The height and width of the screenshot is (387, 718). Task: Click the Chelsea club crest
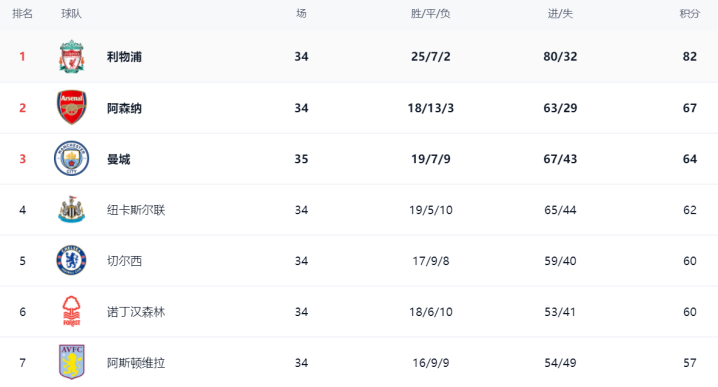tap(71, 260)
